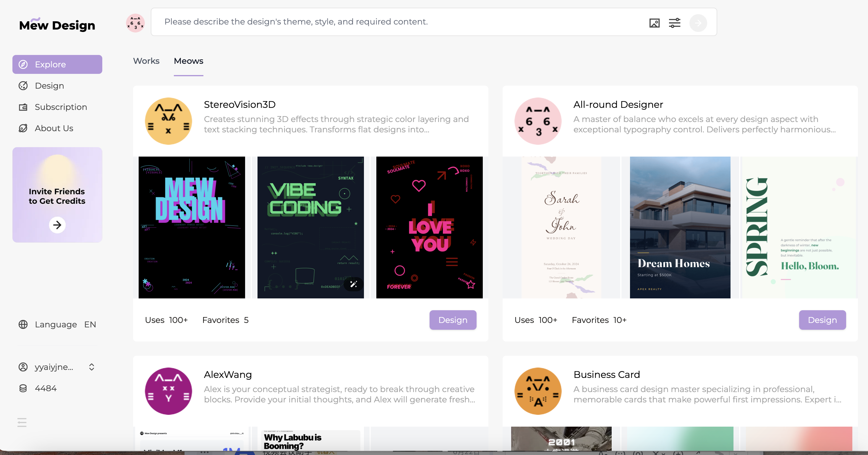
Task: Open the Spring Hello Bloom poster thumbnail
Action: (799, 227)
